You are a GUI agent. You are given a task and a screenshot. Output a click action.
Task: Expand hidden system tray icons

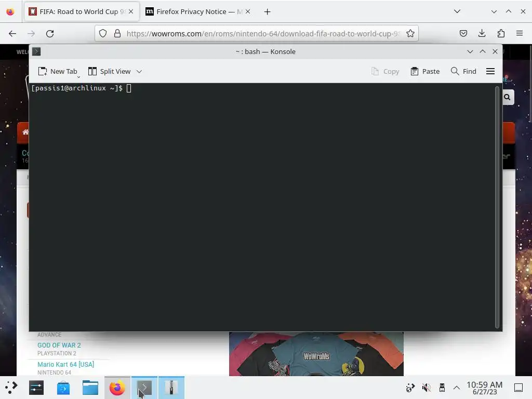pos(457,388)
